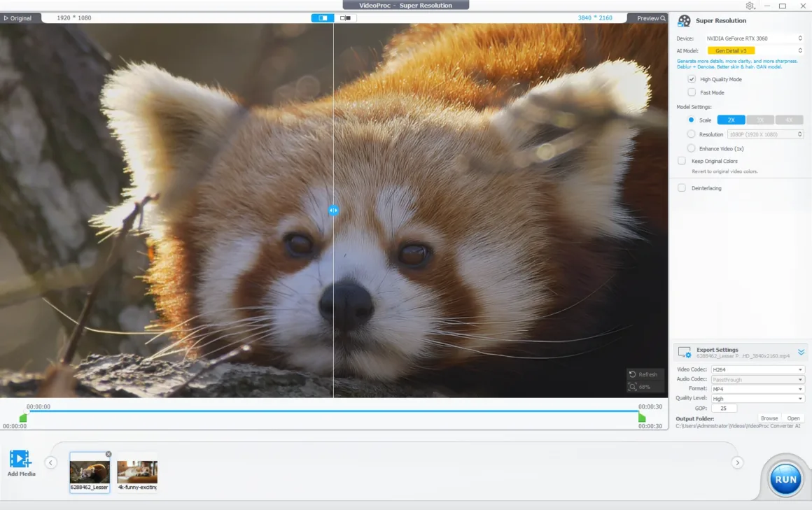
Task: Click Browse for output folder
Action: tap(769, 418)
